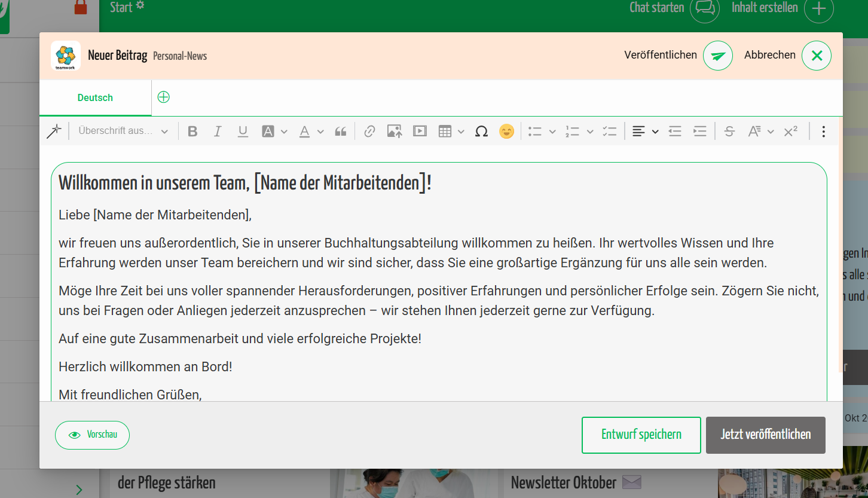Expand the insert table dropdown
Screen dimensions: 868x498
tap(461, 132)
